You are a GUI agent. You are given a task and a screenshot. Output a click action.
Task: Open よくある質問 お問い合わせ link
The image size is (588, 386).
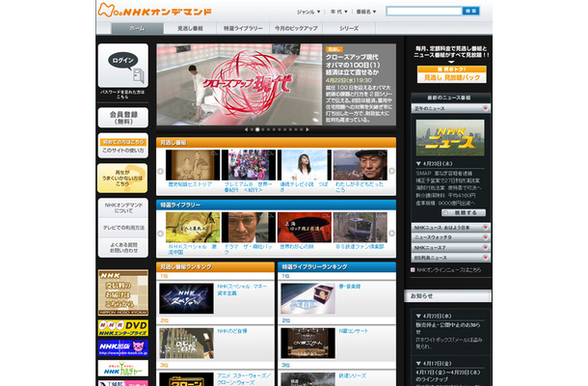(123, 247)
